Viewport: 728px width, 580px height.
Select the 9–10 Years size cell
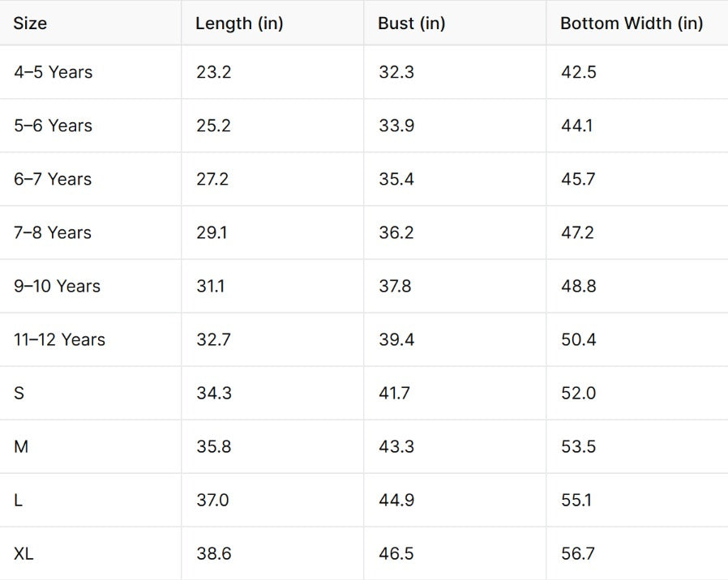(x=57, y=286)
